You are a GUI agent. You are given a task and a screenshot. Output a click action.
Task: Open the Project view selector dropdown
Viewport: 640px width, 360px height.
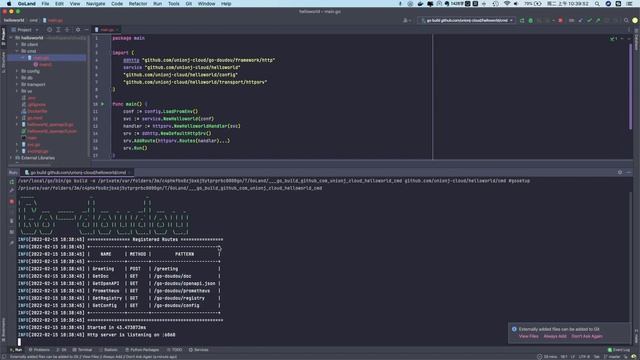(x=24, y=30)
